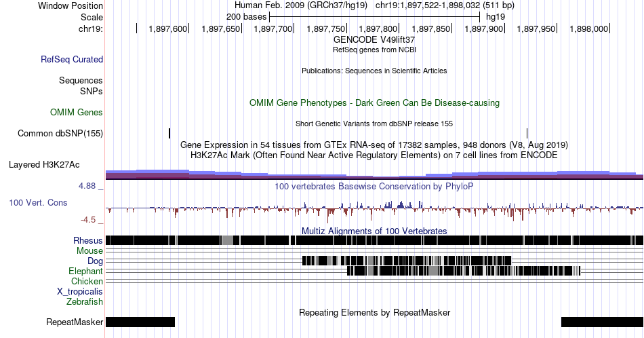Viewport: 644px width, 338px height.
Task: Click the H3K27Ac layered signal graph
Action: [x=374, y=174]
